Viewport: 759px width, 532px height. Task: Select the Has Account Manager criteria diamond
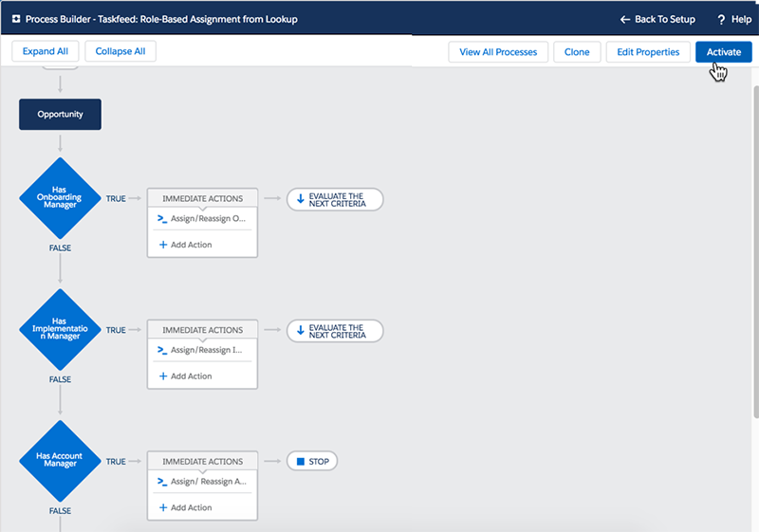pos(60,461)
